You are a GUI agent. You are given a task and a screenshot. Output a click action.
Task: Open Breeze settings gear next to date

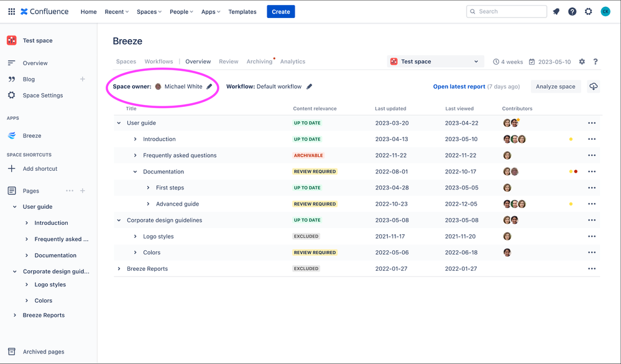(582, 61)
